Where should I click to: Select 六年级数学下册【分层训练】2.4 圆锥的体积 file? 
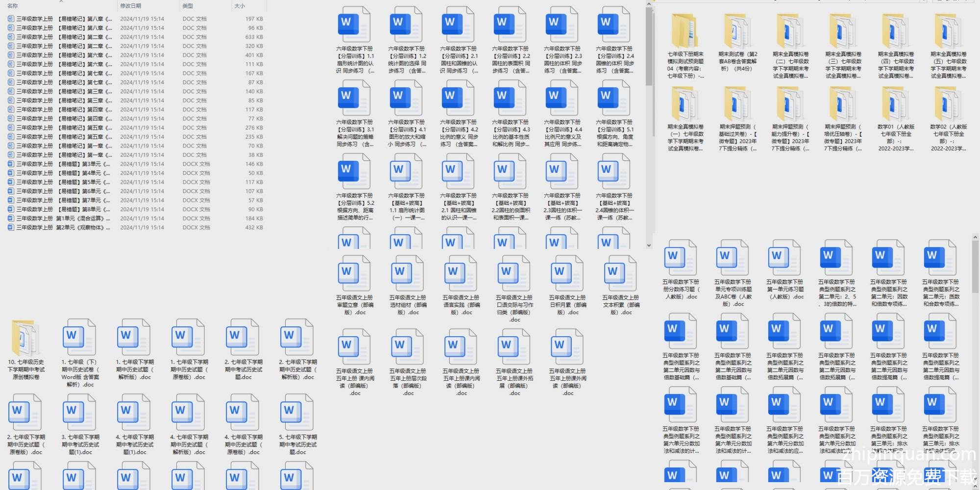[614, 24]
